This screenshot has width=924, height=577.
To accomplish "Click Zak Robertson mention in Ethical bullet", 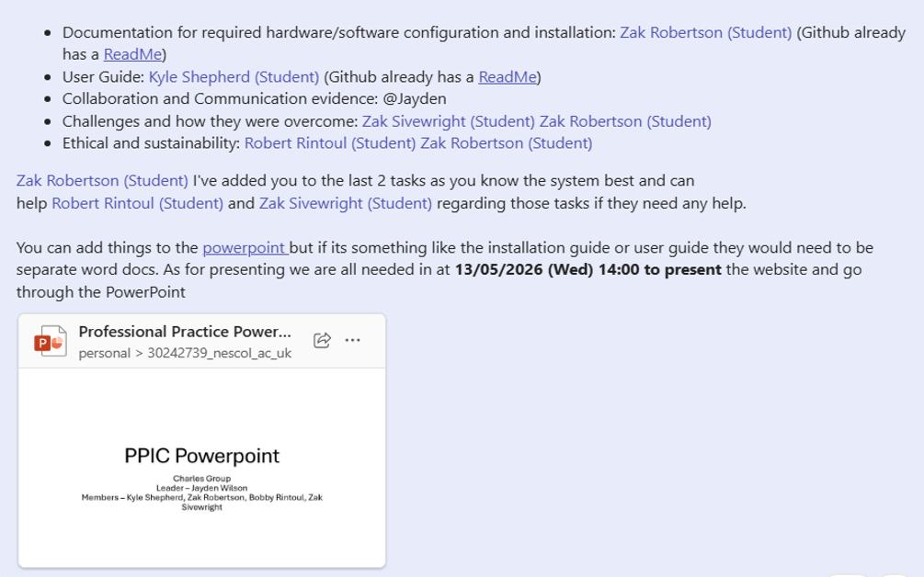I will click(x=507, y=143).
